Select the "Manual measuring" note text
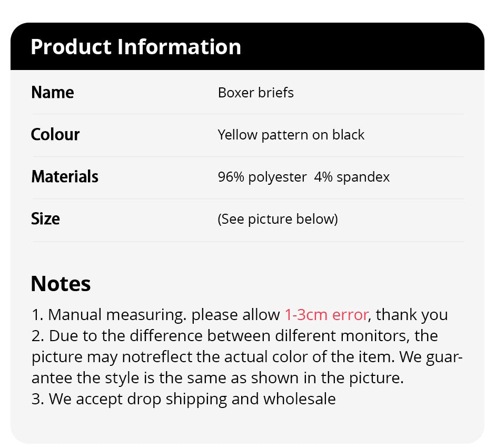The image size is (495, 448). click(x=116, y=315)
